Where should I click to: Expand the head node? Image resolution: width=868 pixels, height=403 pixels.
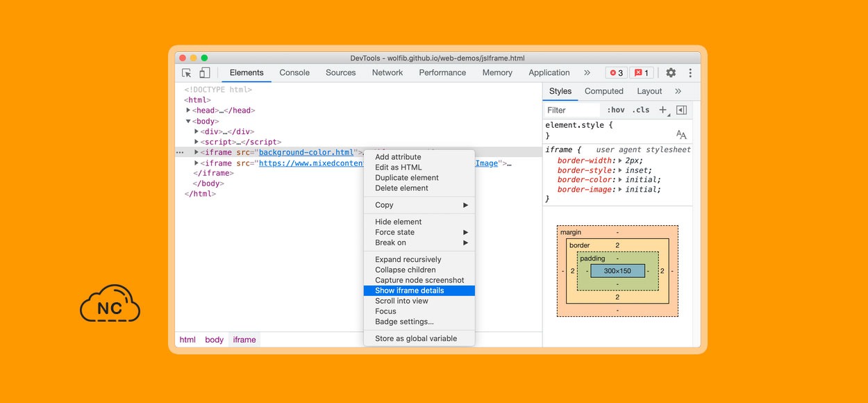click(188, 110)
